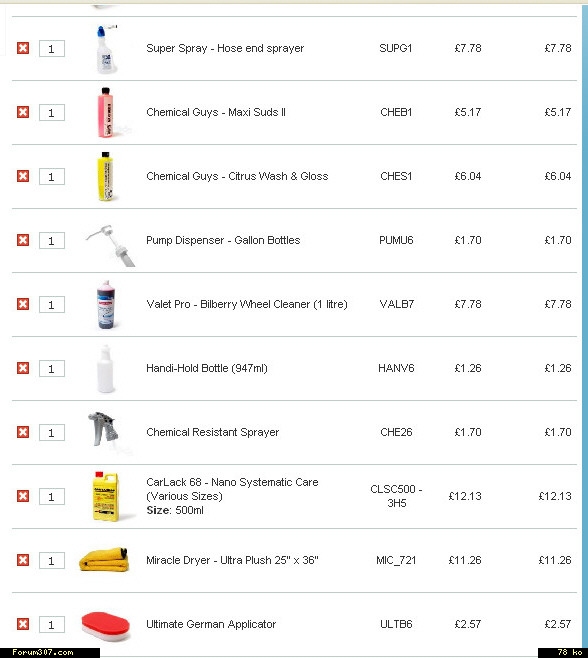The width and height of the screenshot is (588, 658).
Task: Edit quantity field for Super Spray
Action: (52, 49)
